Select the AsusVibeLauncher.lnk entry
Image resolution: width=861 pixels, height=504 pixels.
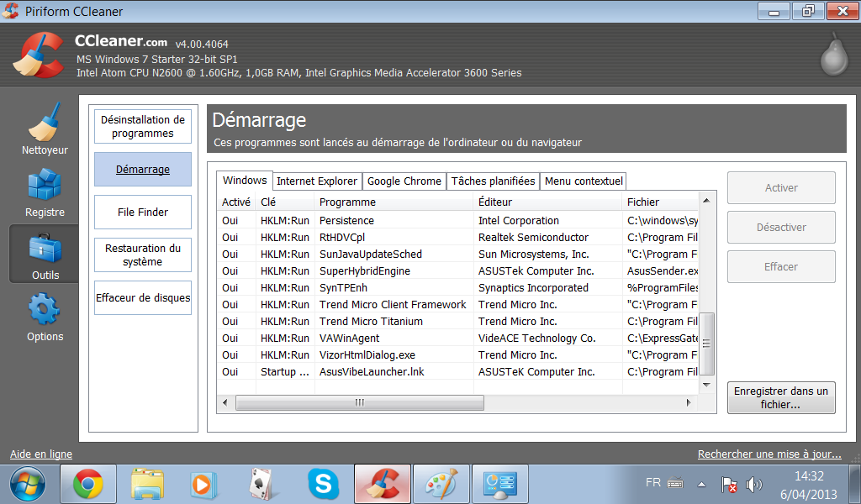click(x=457, y=372)
